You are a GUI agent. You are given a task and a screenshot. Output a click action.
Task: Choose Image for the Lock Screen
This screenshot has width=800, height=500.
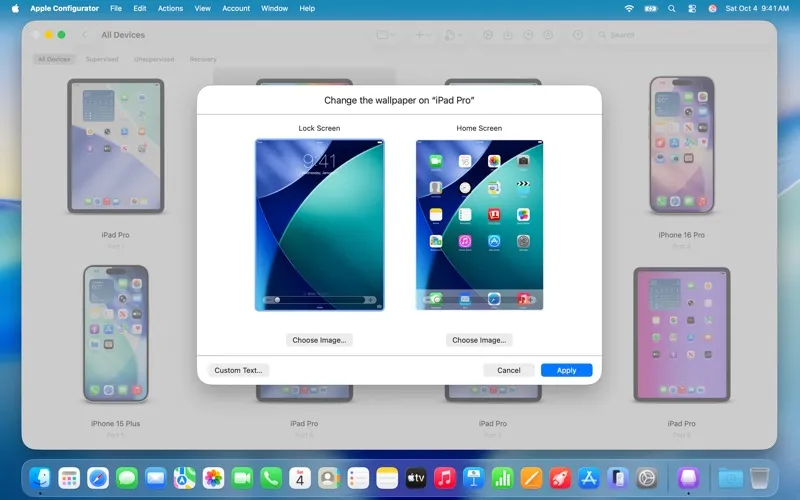pyautogui.click(x=319, y=340)
